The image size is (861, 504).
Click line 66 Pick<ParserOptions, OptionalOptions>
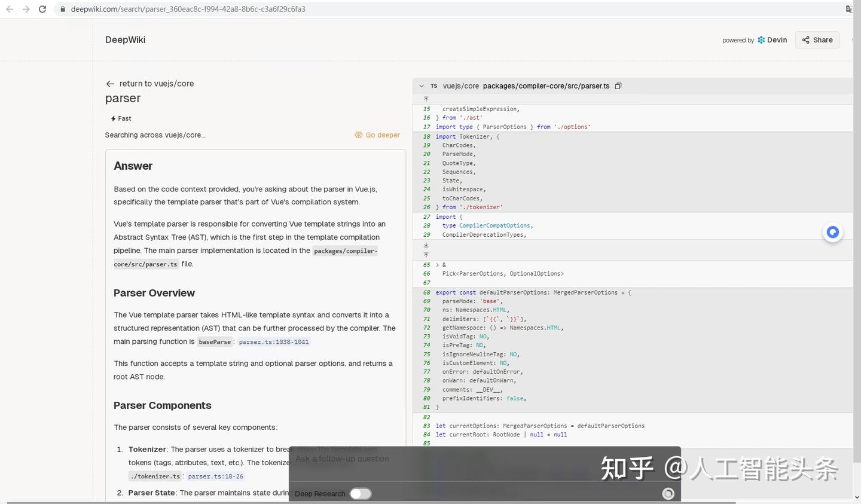[x=503, y=273]
